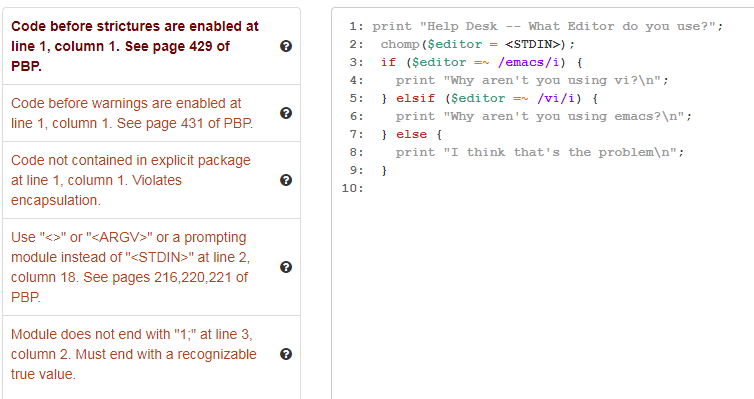Viewport: 754px width, 399px height.
Task: Click help icon beside explicit package violation
Action: 286,180
